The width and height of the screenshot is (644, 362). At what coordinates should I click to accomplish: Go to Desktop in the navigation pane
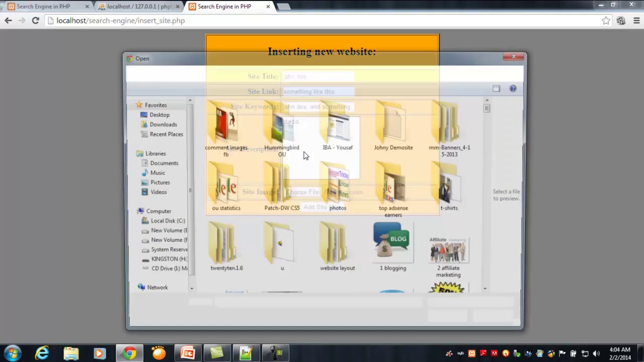coord(159,115)
